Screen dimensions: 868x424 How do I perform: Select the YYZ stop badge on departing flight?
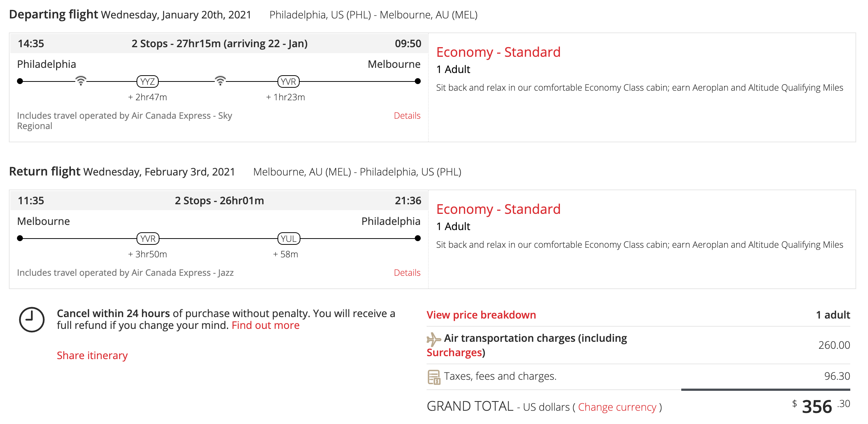148,81
